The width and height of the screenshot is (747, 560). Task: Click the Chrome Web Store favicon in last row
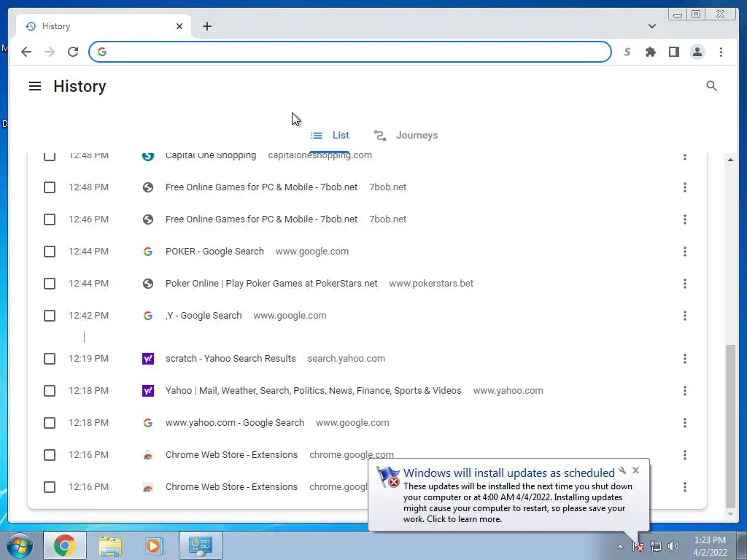[x=148, y=487]
